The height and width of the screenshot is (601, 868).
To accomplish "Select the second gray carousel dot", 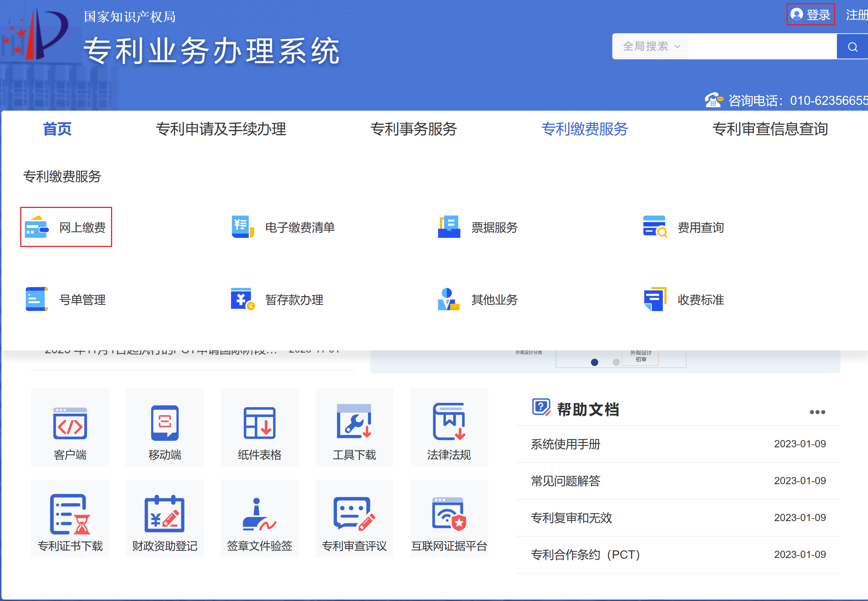I will 616,362.
